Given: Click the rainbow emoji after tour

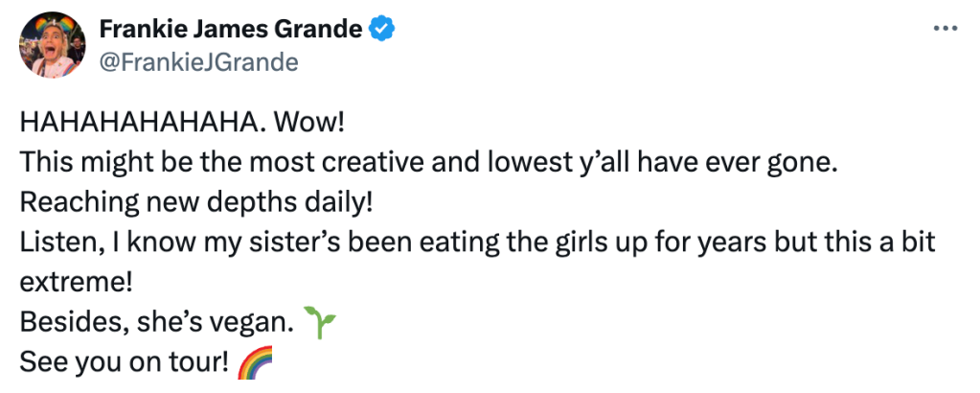Looking at the screenshot, I should 254,364.
